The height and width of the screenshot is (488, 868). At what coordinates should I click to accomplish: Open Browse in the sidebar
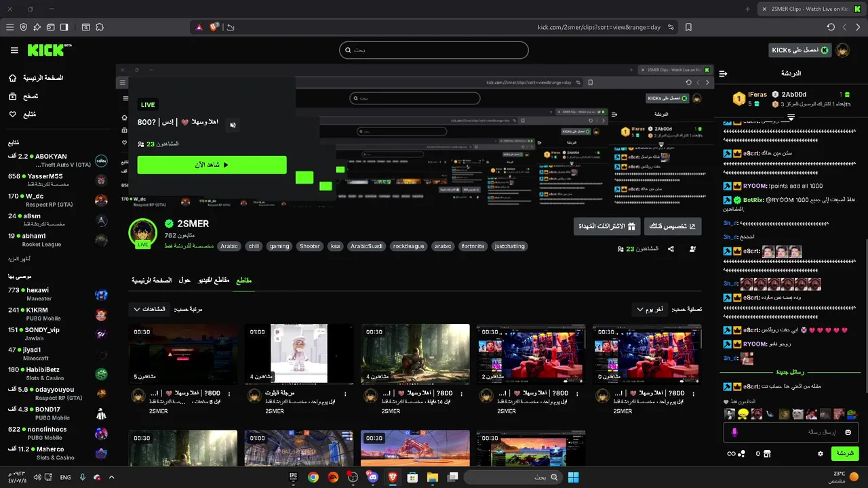tap(23, 96)
